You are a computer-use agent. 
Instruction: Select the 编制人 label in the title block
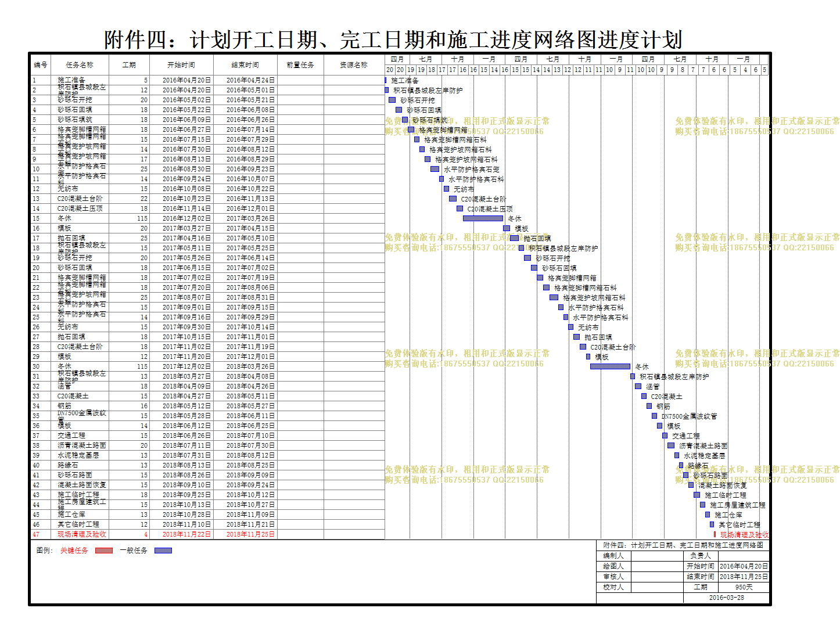(613, 556)
